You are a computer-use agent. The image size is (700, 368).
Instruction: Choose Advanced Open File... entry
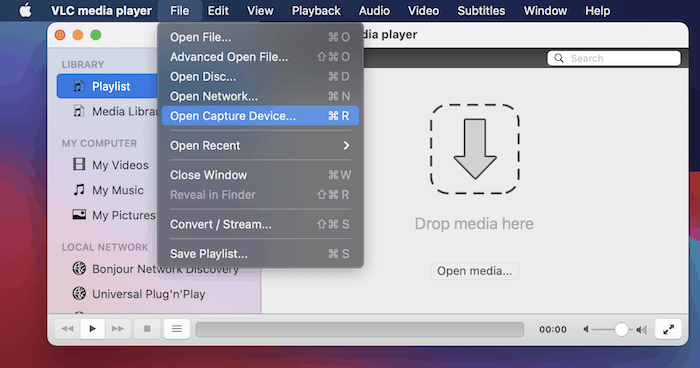260,57
